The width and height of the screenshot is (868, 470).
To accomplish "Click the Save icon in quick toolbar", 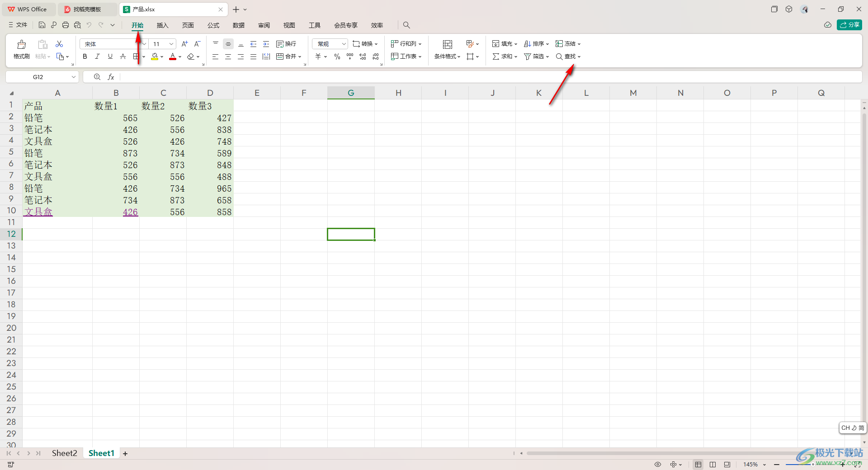I will 42,25.
